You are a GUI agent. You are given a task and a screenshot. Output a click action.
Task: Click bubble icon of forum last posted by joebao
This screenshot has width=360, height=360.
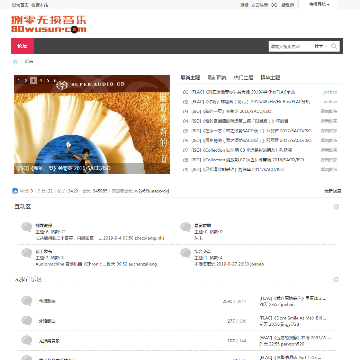(x=186, y=253)
